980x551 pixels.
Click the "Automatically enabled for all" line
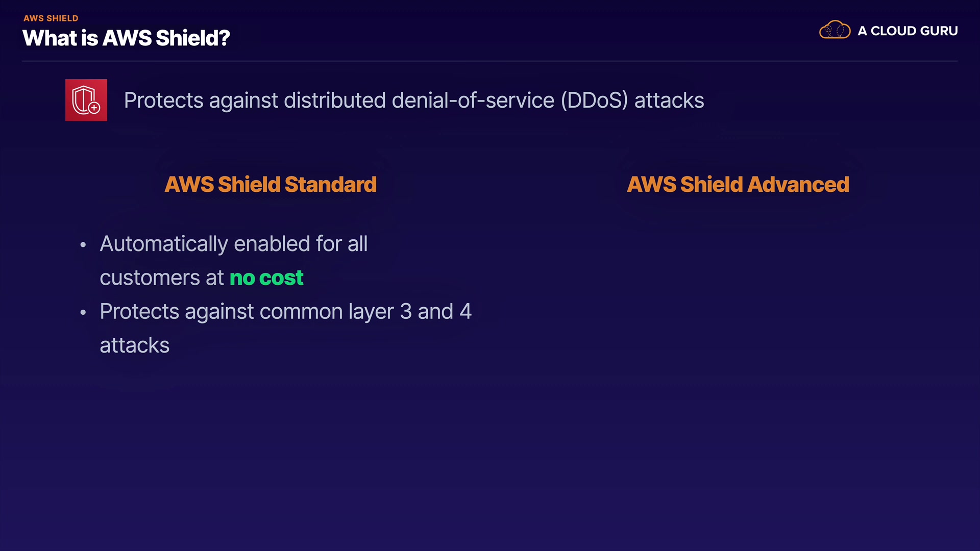[233, 244]
